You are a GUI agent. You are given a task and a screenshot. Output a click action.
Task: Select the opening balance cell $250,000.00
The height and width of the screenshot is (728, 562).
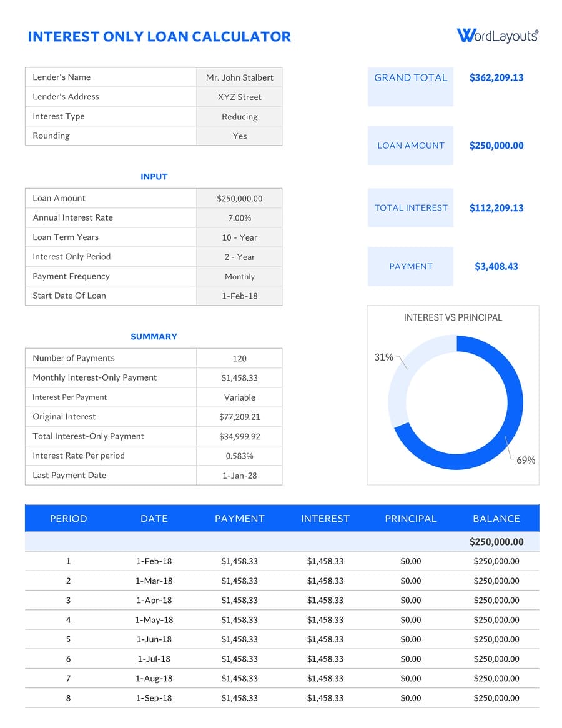click(x=496, y=541)
